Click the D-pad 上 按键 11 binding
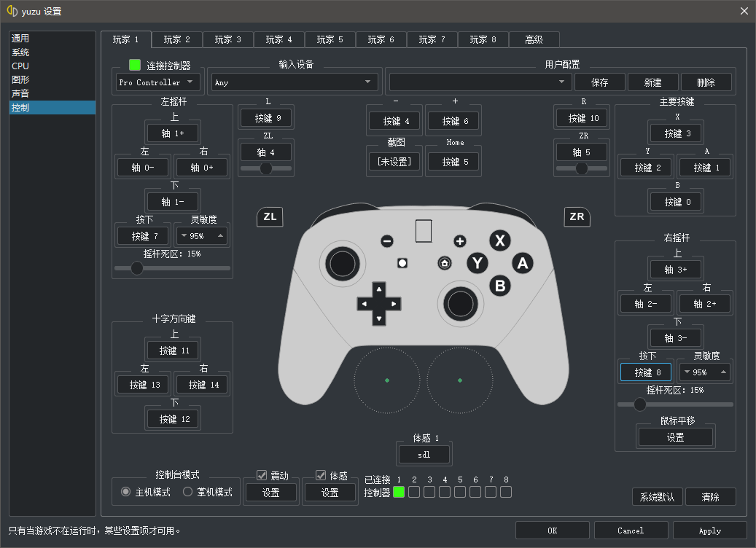 (174, 351)
